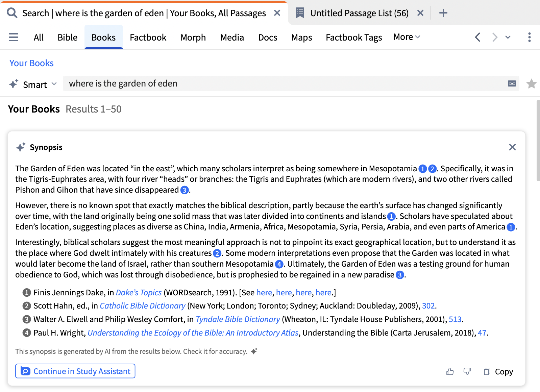Click citation 1 after 'continents and islands'
The width and height of the screenshot is (540, 392).
coord(391,217)
